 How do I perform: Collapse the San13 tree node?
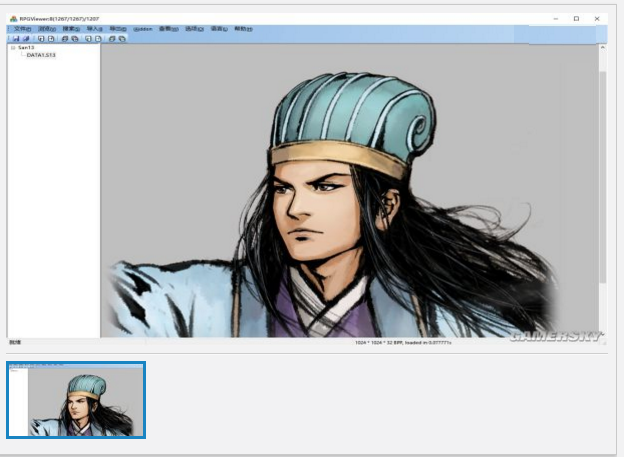coord(13,47)
